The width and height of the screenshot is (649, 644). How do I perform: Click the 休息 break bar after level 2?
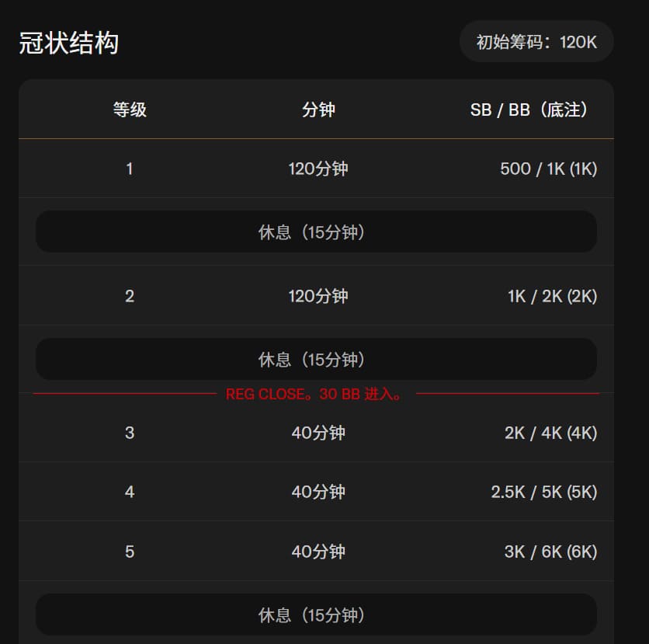(316, 360)
